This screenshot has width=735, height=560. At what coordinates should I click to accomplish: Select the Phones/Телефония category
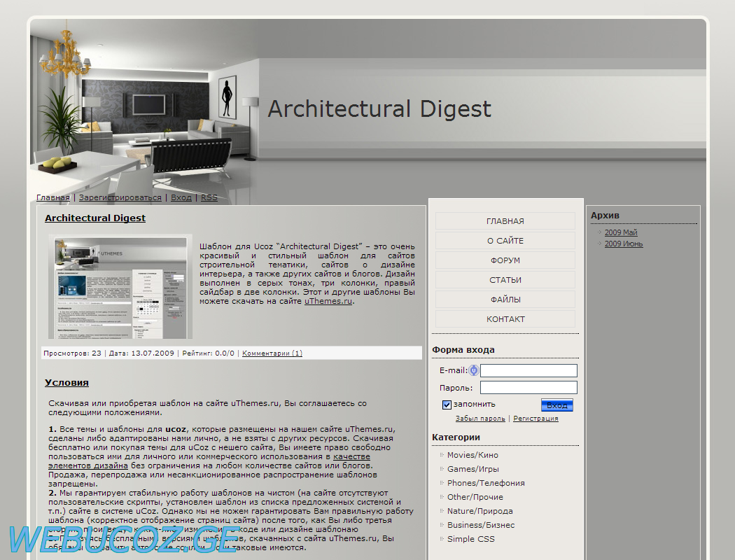486,483
